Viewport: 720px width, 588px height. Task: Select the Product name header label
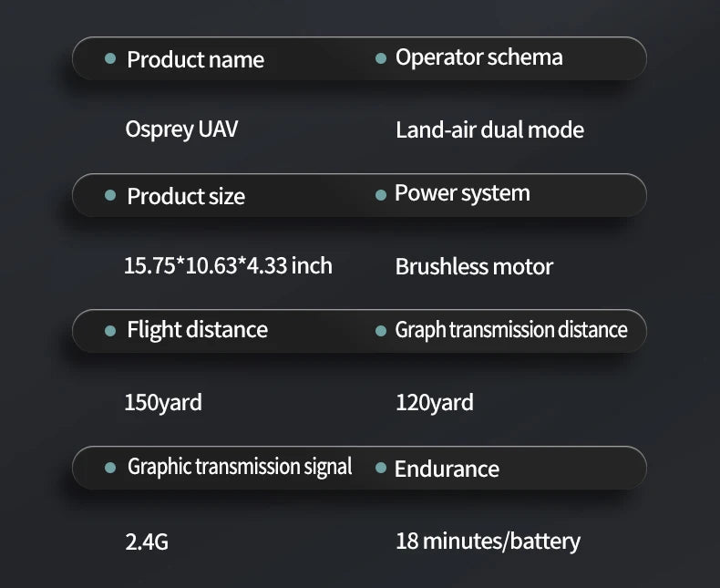coord(195,59)
